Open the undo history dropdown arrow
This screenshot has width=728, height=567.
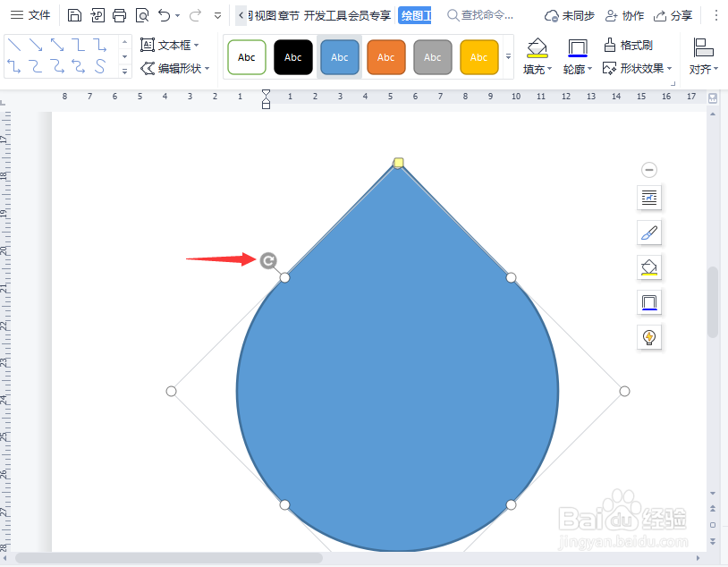pyautogui.click(x=177, y=16)
